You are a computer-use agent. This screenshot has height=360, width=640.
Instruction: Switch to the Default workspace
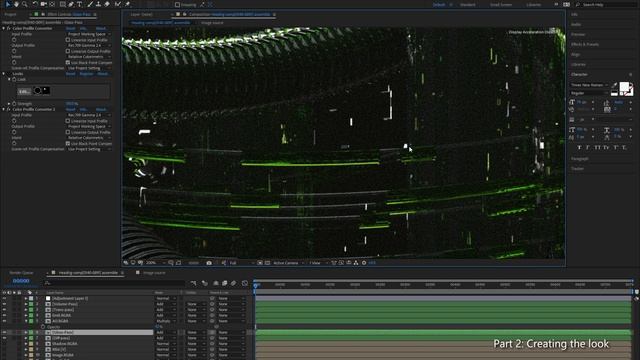point(439,4)
